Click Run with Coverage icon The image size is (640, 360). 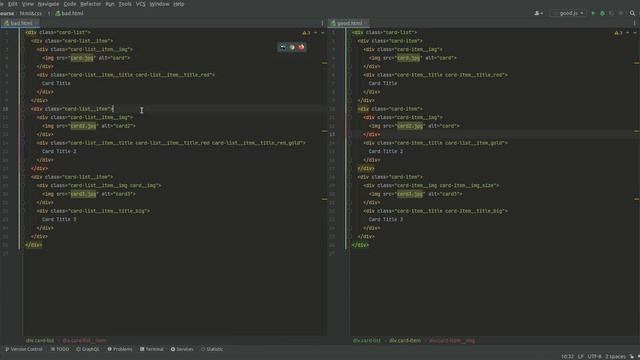pyautogui.click(x=611, y=13)
